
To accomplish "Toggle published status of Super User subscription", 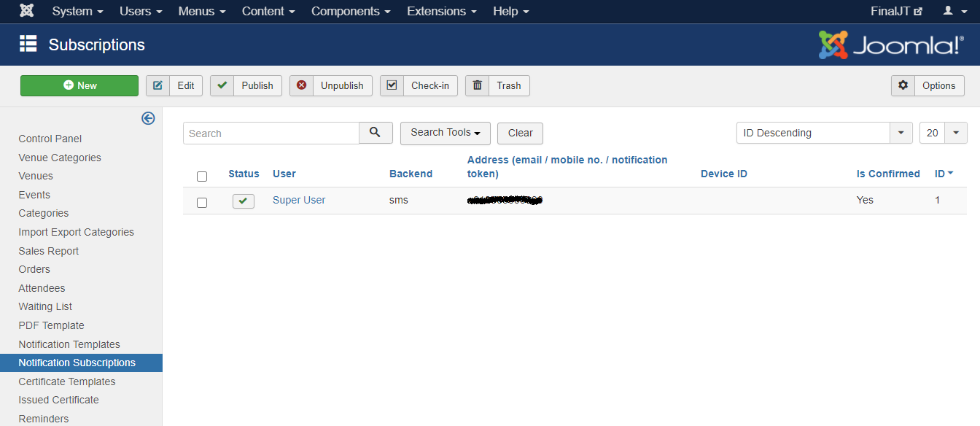I will (244, 201).
